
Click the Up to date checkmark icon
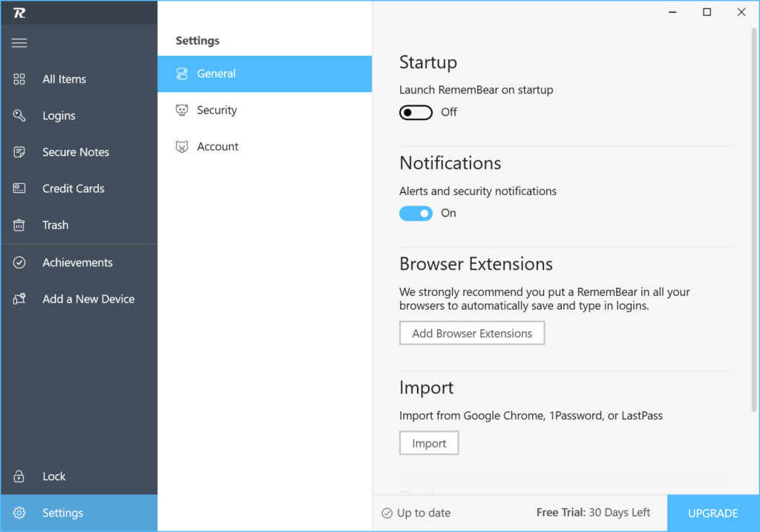click(387, 513)
